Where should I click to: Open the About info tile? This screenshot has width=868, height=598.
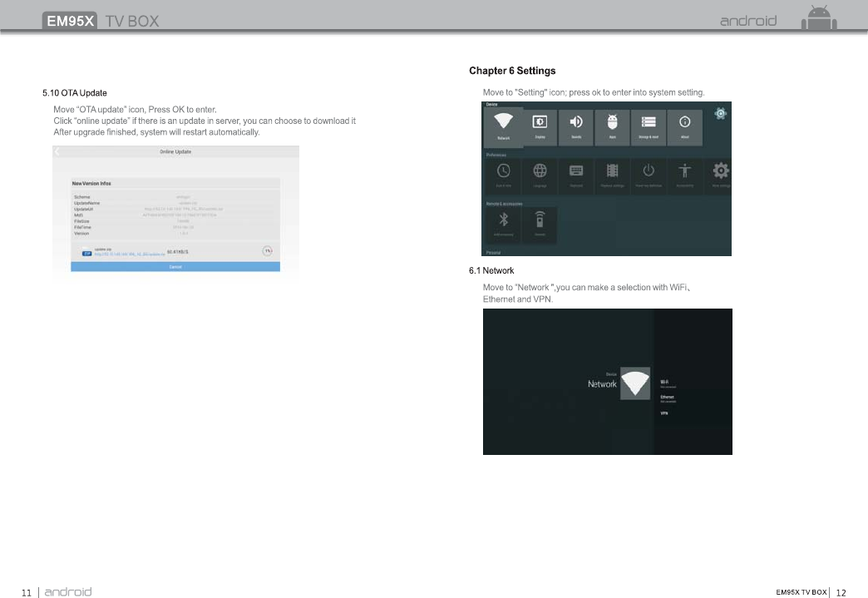coord(685,127)
